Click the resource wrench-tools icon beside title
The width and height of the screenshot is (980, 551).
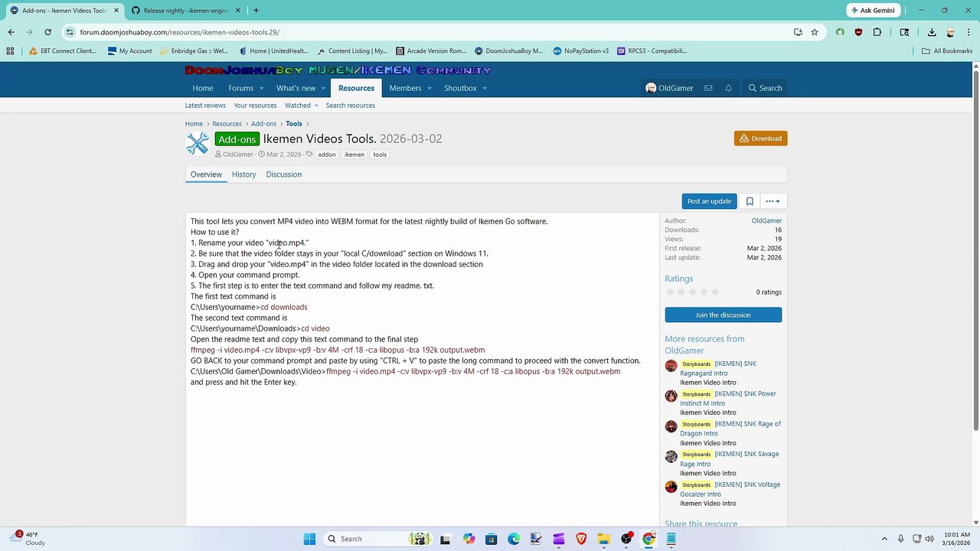tap(198, 143)
